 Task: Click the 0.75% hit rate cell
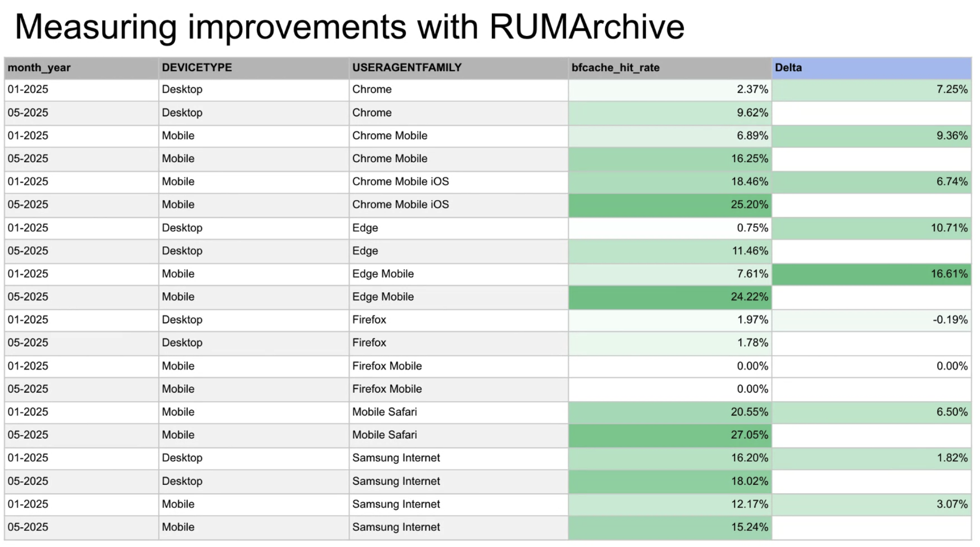coord(670,228)
